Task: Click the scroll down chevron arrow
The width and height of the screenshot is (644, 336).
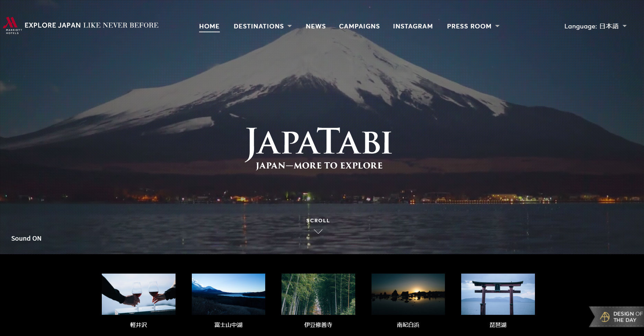Action: (318, 232)
